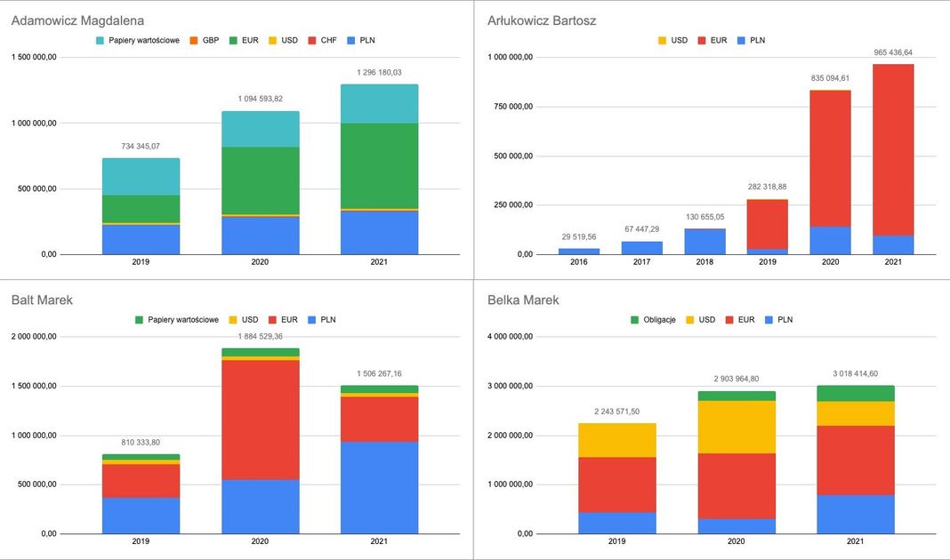
Task: Select the Balt Marek chart title
Action: click(x=42, y=300)
